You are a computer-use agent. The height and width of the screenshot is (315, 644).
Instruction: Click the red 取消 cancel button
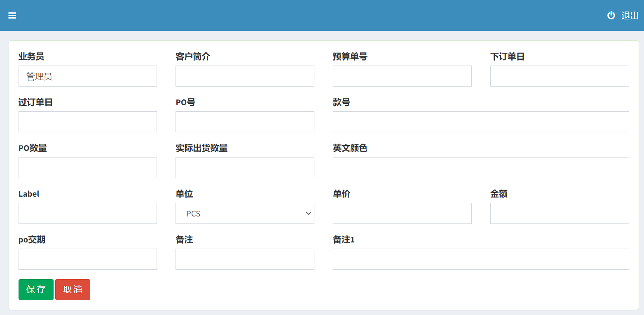click(73, 290)
